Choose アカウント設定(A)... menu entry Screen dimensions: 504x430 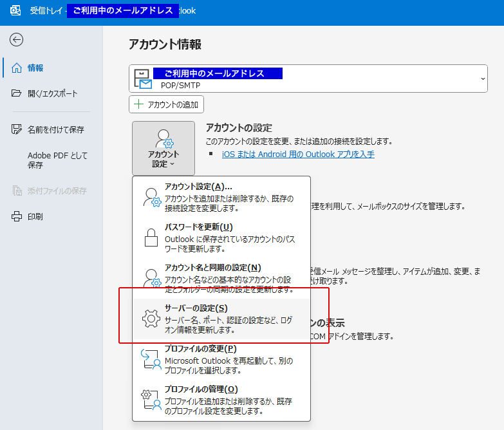pyautogui.click(x=198, y=187)
